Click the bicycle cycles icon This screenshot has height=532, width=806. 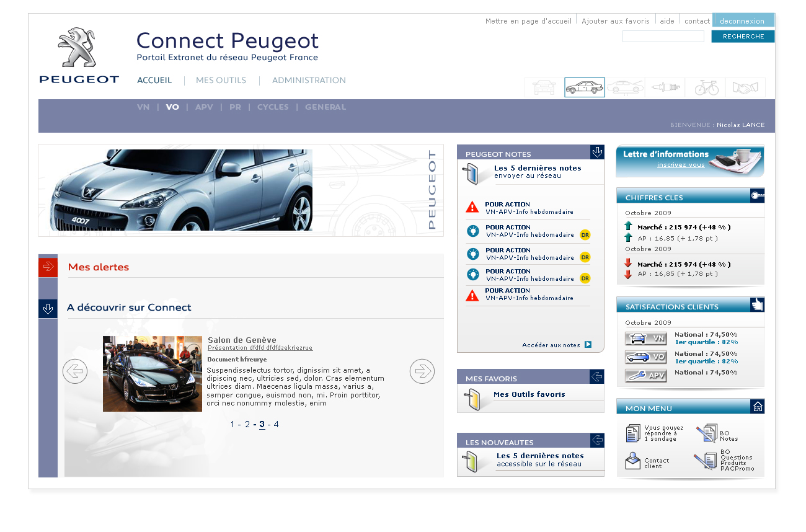point(706,87)
